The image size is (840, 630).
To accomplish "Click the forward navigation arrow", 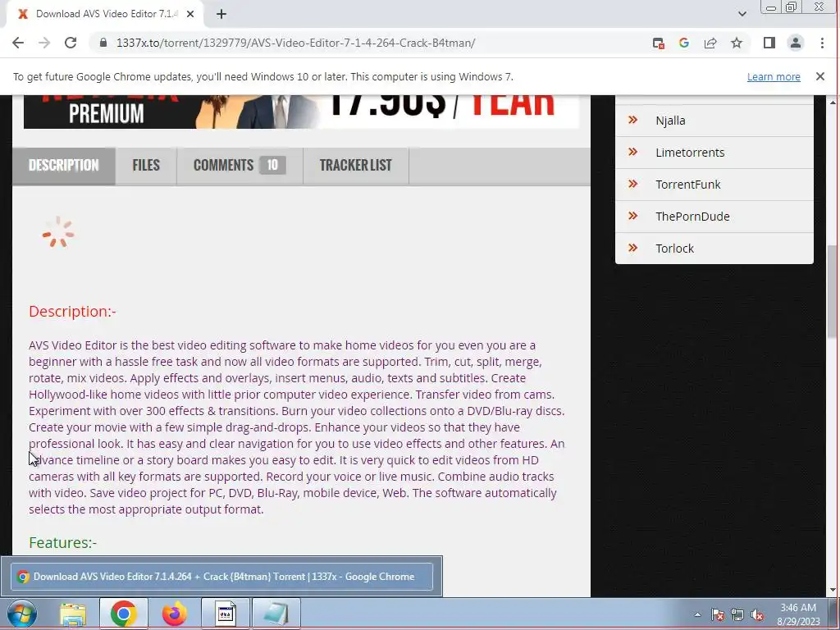I will (44, 43).
